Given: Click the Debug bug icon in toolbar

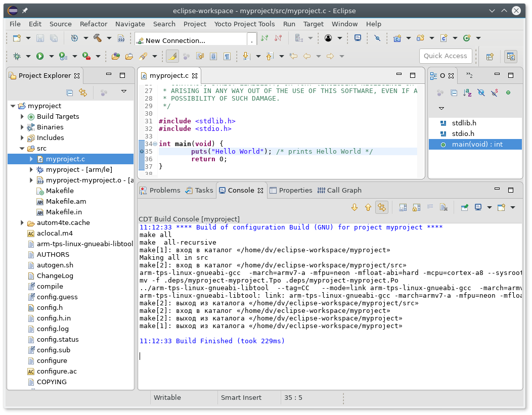Looking at the screenshot, I should coord(17,56).
